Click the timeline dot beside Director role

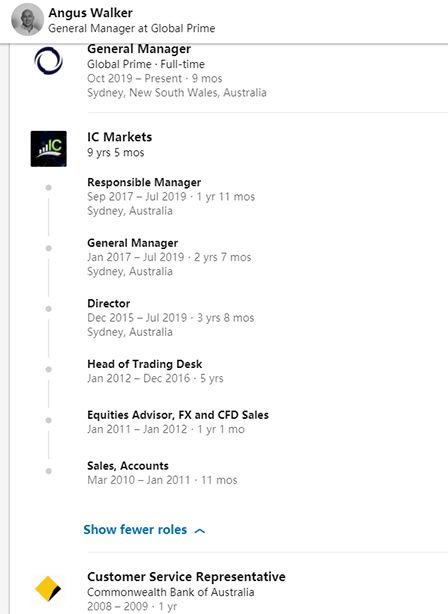pos(49,309)
